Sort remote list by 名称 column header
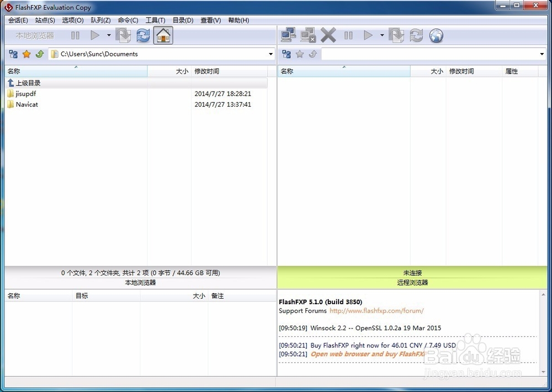 (x=344, y=71)
